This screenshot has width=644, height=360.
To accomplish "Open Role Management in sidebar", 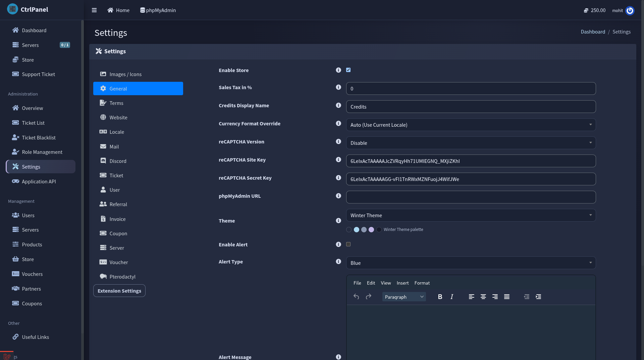I will pyautogui.click(x=41, y=152).
